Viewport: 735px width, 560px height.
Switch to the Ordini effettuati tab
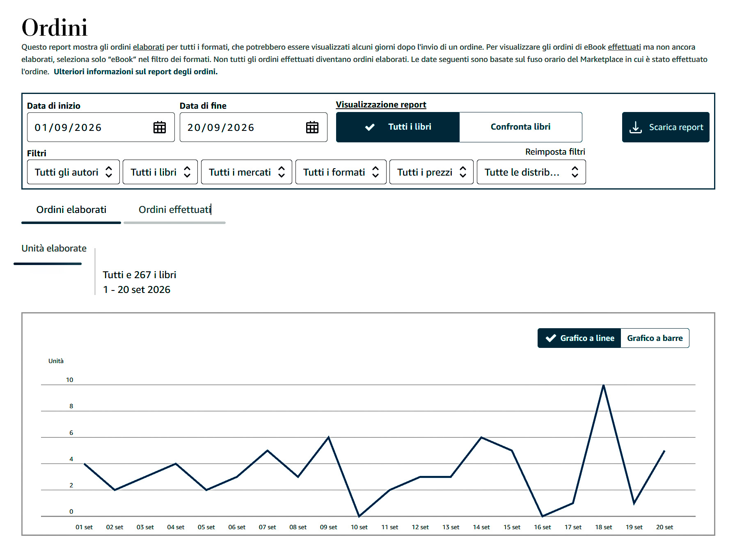pos(175,210)
